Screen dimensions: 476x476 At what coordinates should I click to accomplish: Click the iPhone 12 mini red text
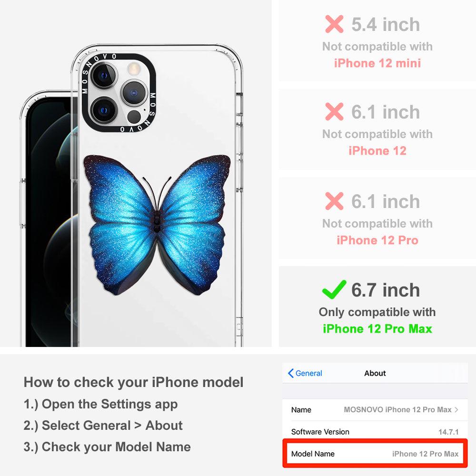(x=377, y=63)
